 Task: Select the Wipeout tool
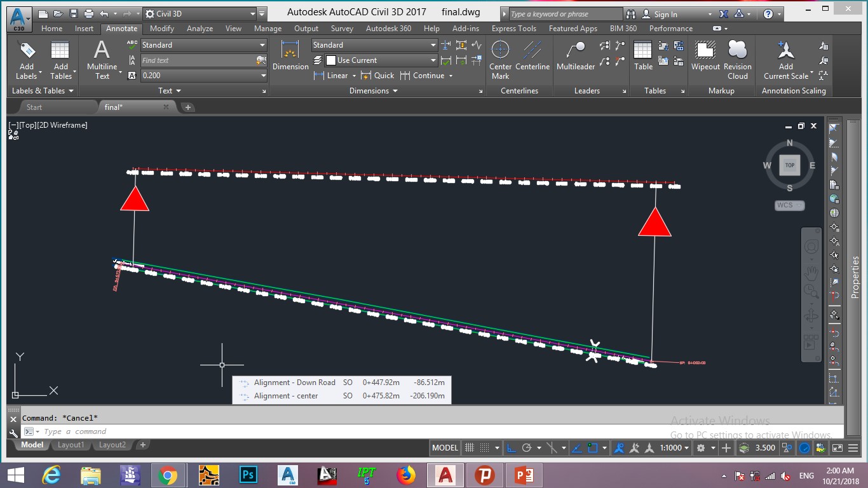click(x=705, y=55)
